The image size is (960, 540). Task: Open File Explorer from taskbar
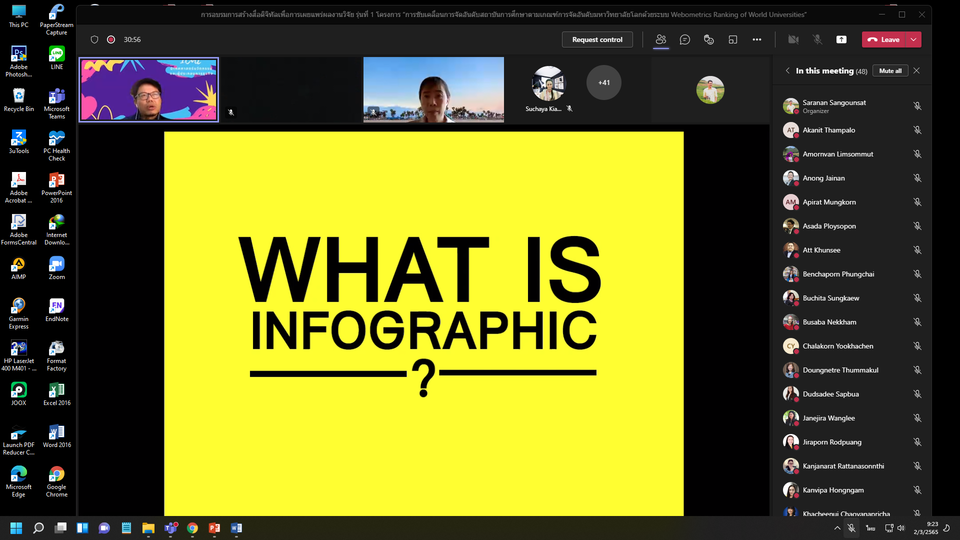[x=148, y=528]
